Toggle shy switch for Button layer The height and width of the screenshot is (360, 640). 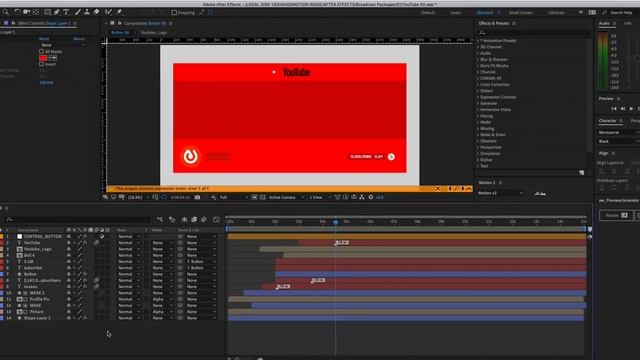click(69, 274)
